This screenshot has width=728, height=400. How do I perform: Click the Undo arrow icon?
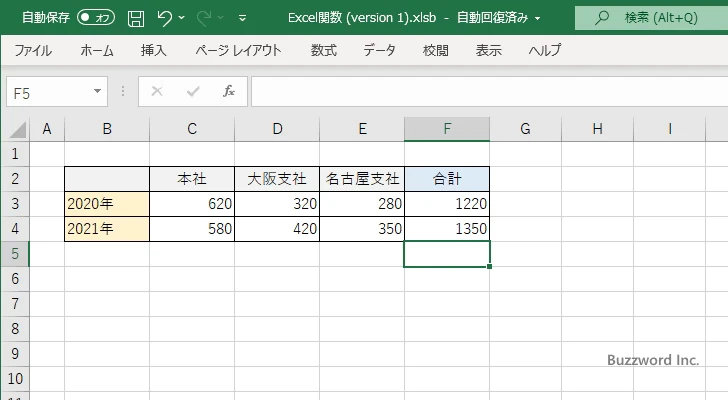[164, 18]
